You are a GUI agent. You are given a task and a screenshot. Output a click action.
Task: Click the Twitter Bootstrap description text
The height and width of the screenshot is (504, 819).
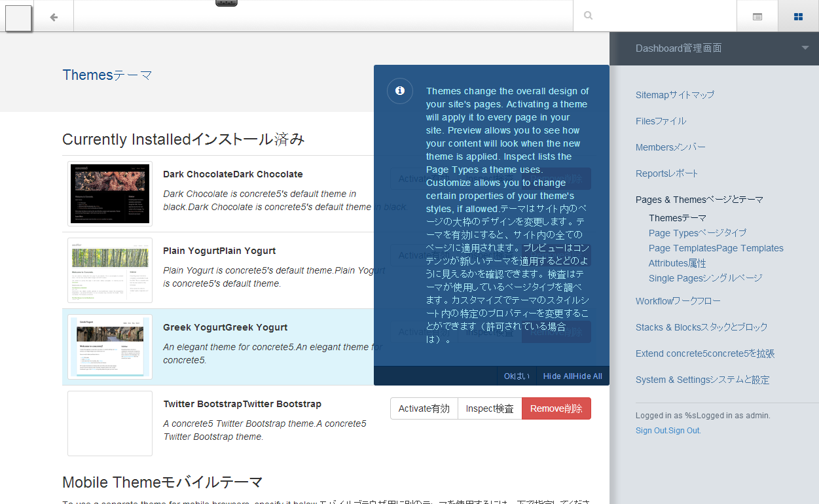(265, 430)
